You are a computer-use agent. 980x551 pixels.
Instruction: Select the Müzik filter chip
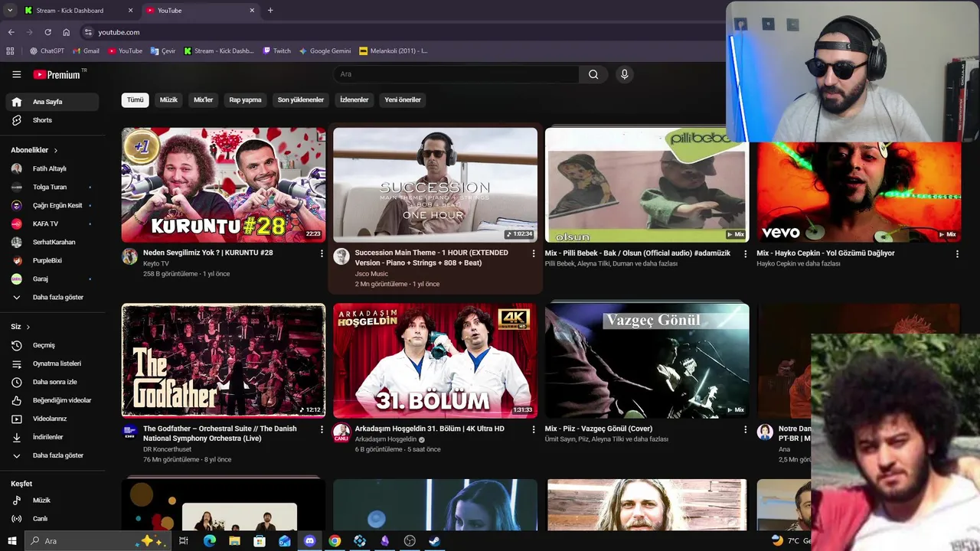click(x=168, y=99)
